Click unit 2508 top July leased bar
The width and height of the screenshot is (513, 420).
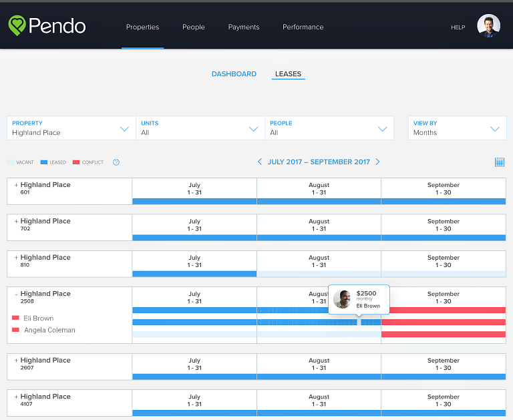click(194, 310)
